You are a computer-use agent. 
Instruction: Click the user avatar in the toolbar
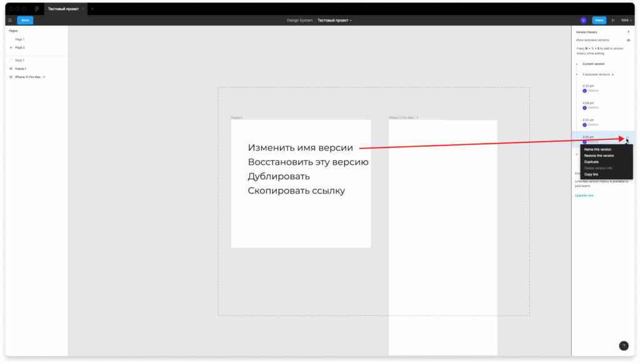[583, 20]
